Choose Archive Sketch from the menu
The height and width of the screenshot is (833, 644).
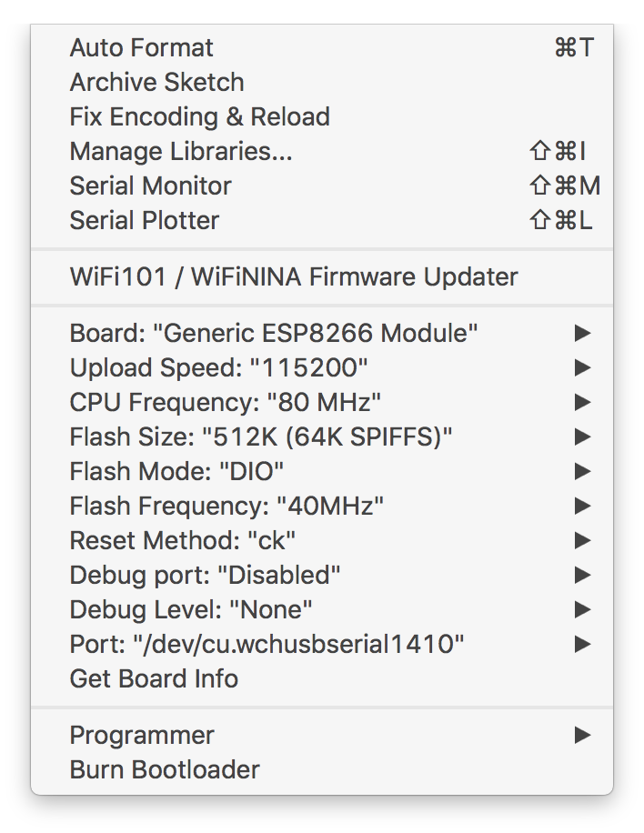(156, 82)
